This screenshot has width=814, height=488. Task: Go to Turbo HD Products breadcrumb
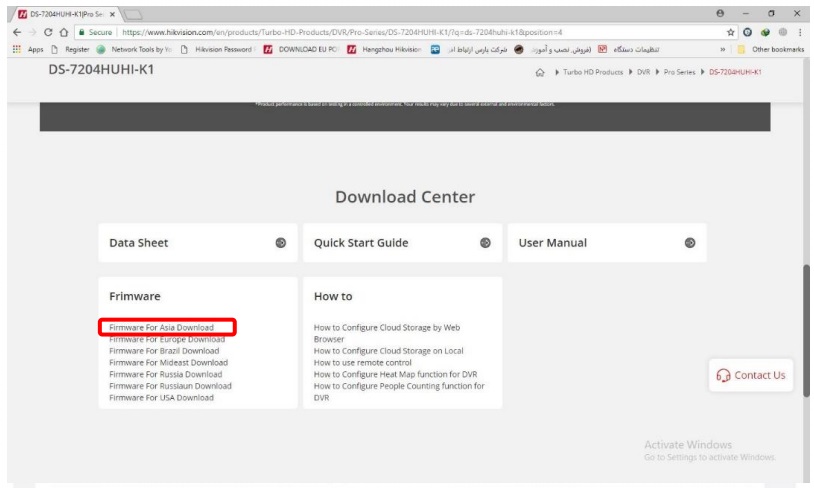593,72
